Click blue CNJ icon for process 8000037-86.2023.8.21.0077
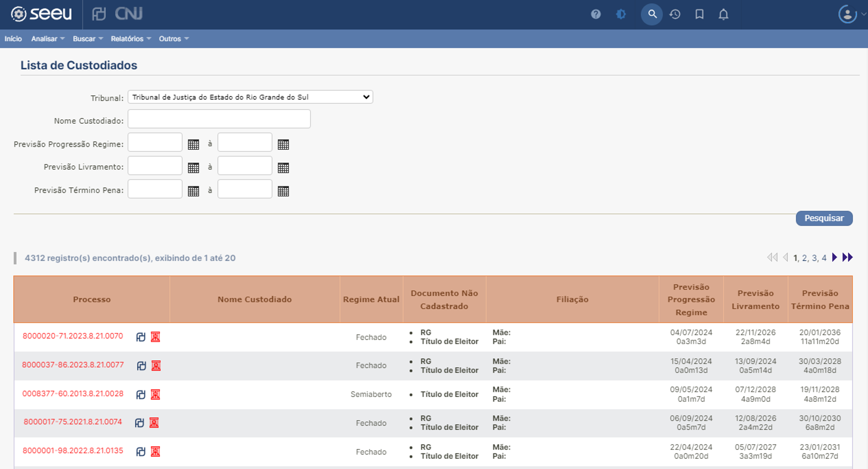868x469 pixels. [141, 366]
